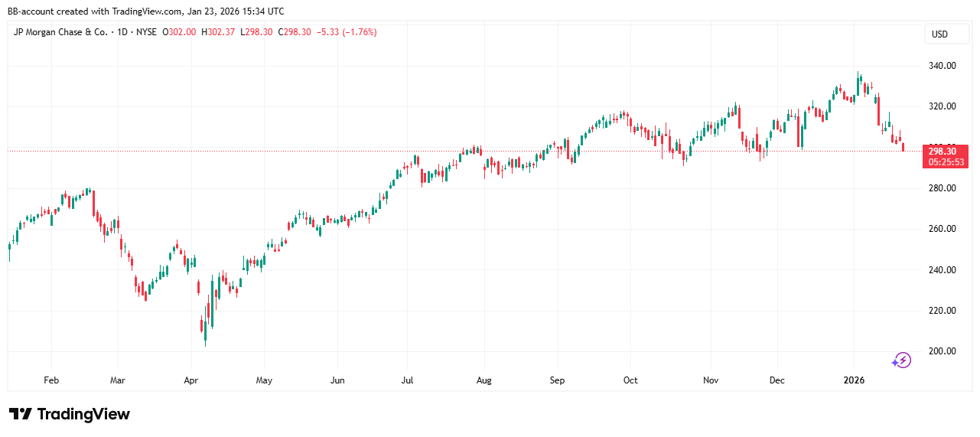Click the open value O302.00 in legend
The width and height of the screenshot is (980, 437).
click(180, 32)
